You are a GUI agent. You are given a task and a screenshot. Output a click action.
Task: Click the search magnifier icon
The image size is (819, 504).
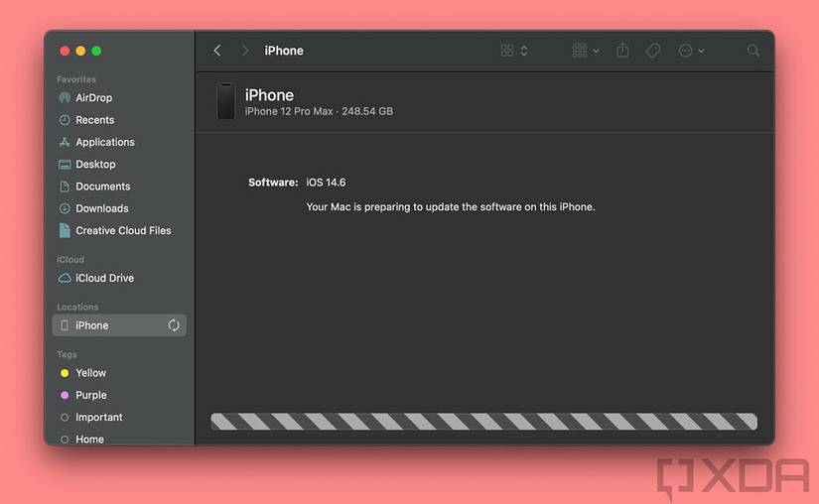[752, 51]
